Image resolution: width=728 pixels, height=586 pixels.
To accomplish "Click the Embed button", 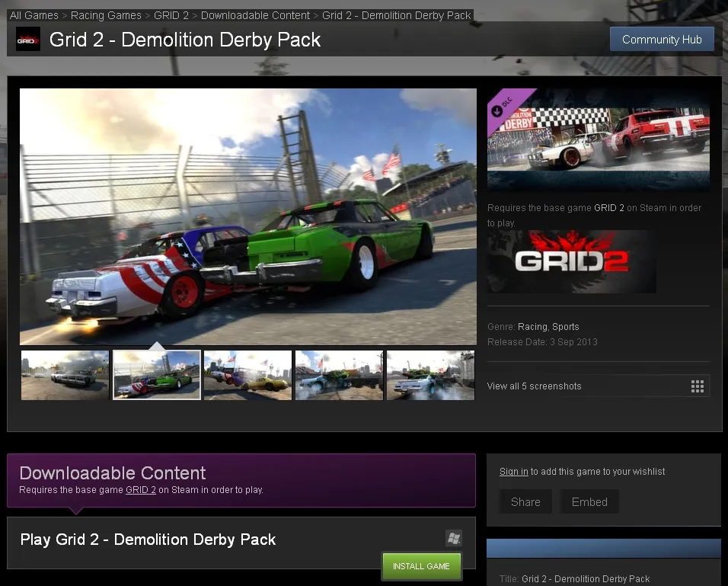I will (589, 502).
